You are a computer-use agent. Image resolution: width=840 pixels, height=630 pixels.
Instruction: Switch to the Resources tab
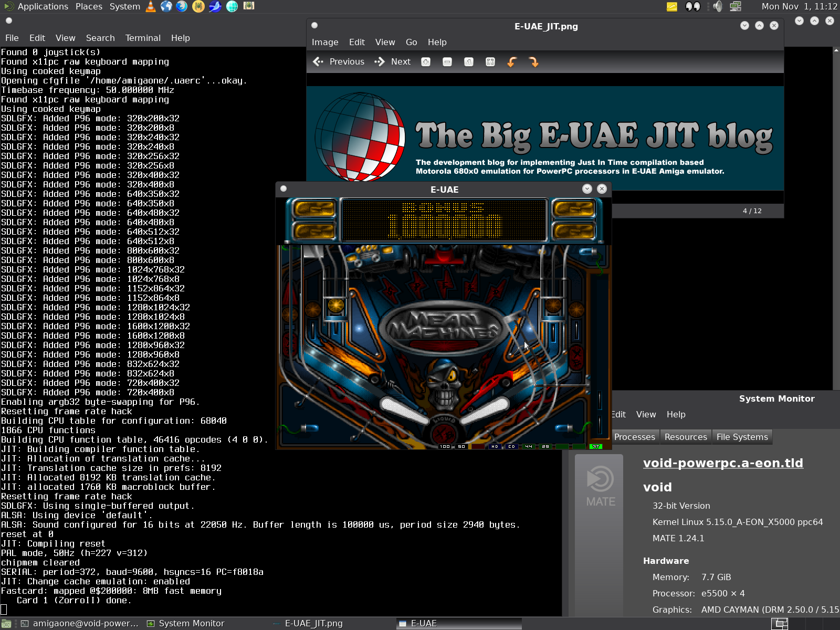pos(686,437)
